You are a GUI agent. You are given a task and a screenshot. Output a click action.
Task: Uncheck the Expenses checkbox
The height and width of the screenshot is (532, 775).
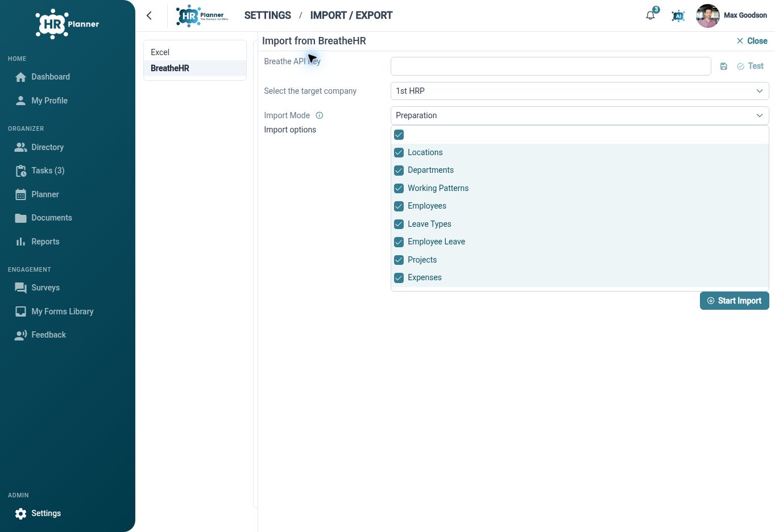click(x=399, y=277)
